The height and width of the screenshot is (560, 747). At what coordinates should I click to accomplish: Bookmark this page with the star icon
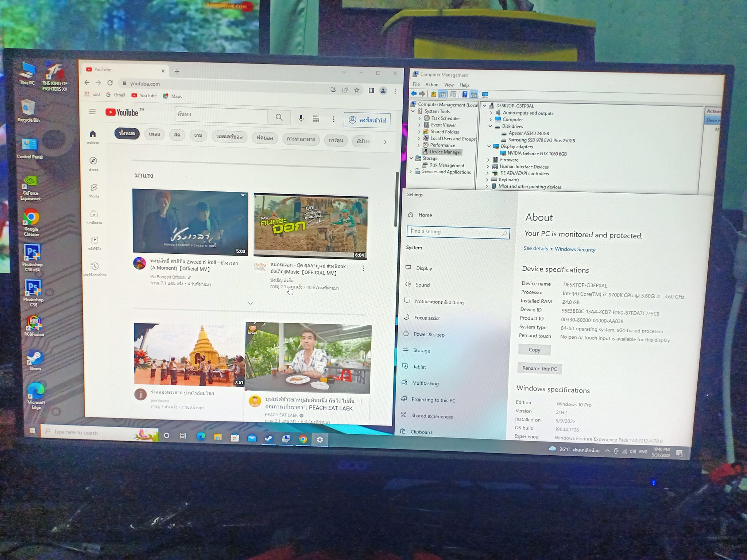coord(357,90)
